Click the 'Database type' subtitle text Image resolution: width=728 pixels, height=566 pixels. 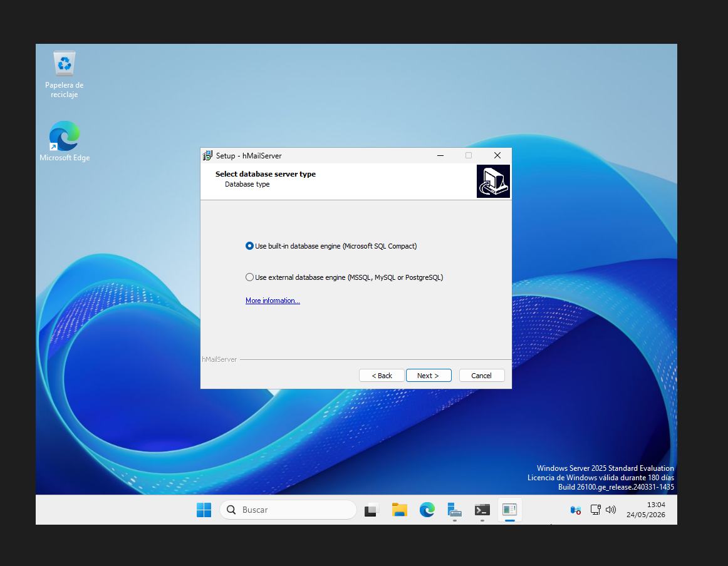[x=247, y=184]
